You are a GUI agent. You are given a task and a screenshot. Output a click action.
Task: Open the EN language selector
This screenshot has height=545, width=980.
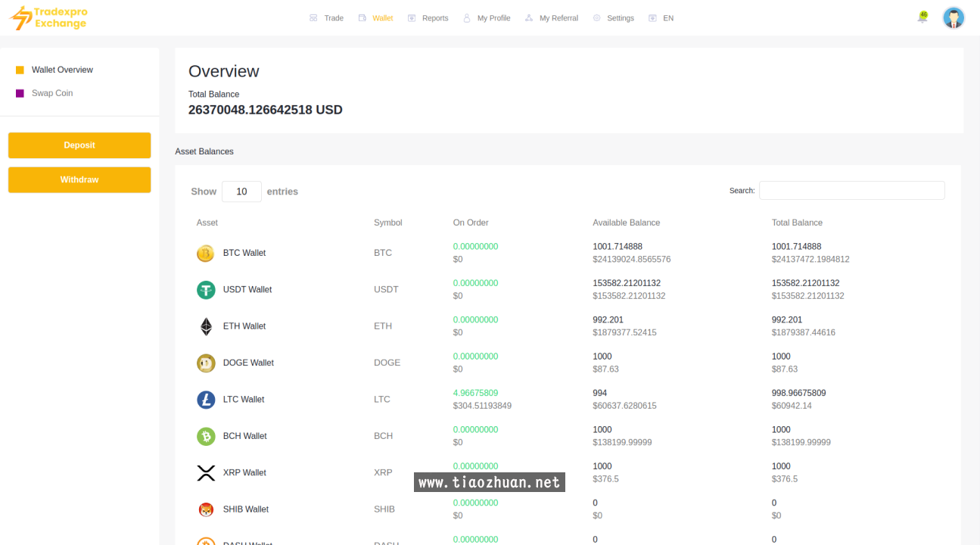[661, 18]
